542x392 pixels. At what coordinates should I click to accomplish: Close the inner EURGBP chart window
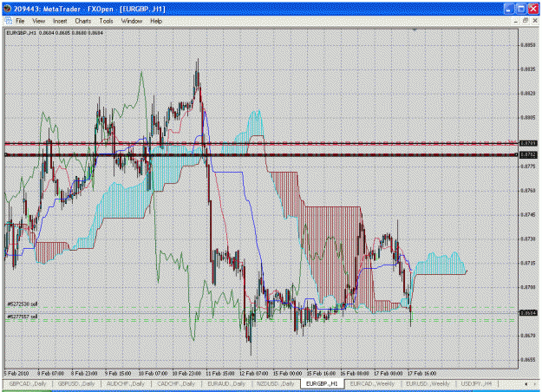point(535,21)
